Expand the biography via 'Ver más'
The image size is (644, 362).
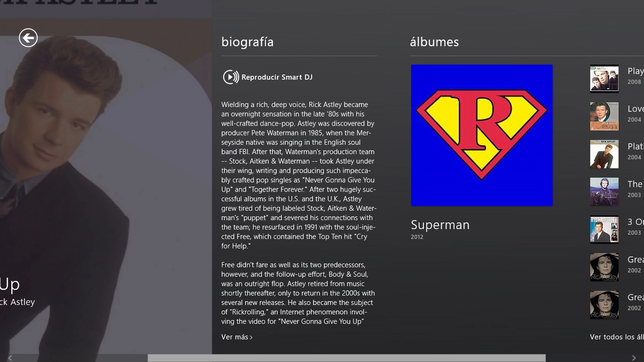pyautogui.click(x=236, y=337)
